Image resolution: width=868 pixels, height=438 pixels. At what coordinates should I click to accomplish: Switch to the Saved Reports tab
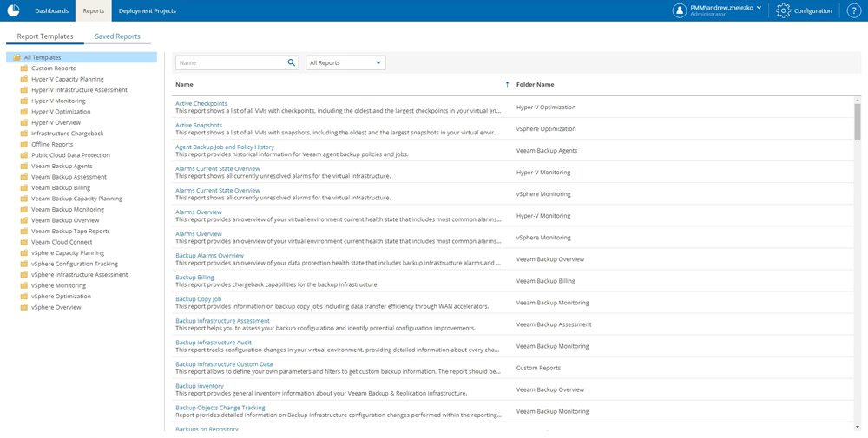point(117,36)
